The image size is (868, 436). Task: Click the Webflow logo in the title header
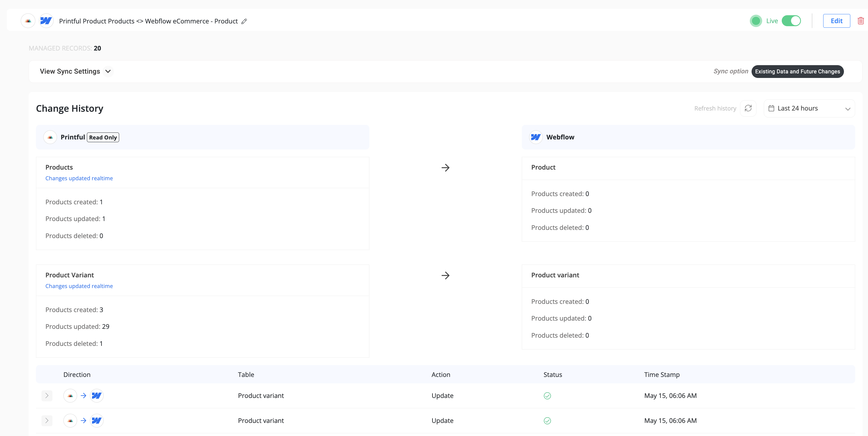46,21
